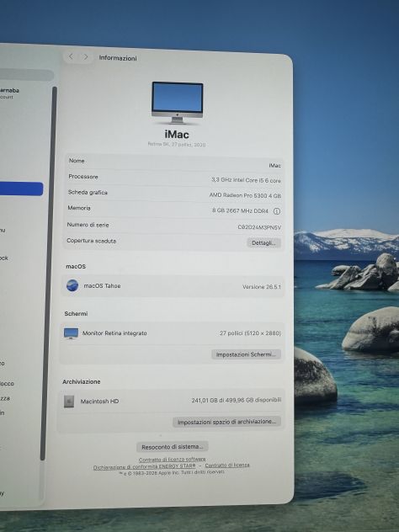Click the Macintosh HD drive icon
This screenshot has width=399, height=532.
[x=69, y=402]
